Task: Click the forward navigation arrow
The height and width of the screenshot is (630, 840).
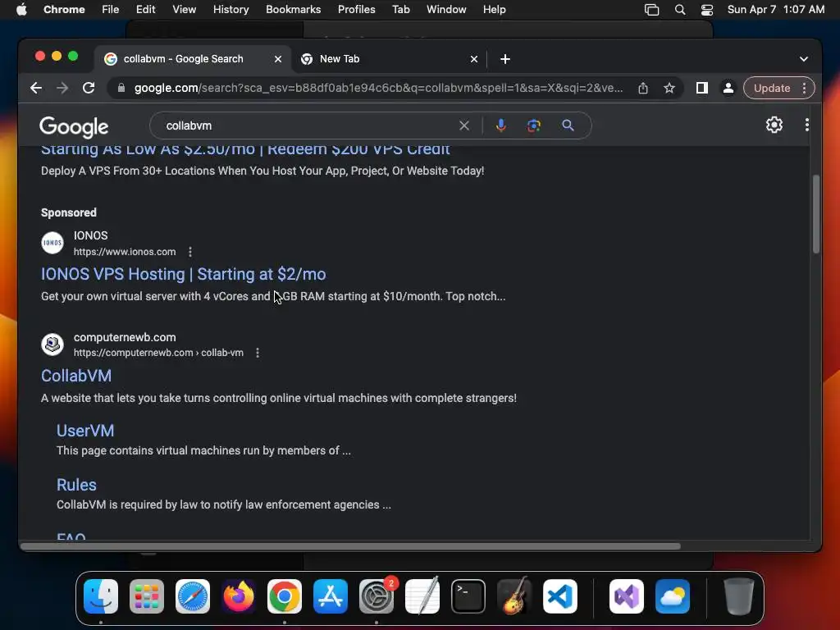Action: (x=62, y=88)
